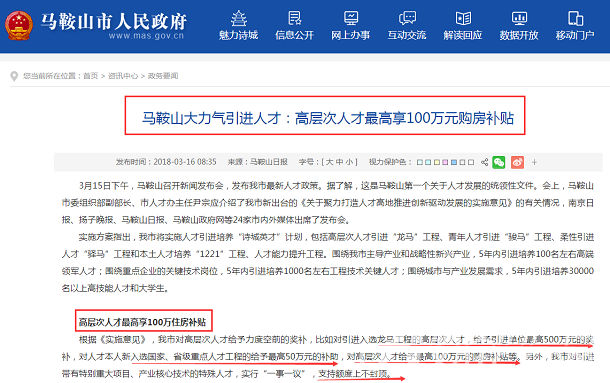Click the publish time 2018-03-16 08:35
Image resolution: width=610 pixels, height=383 pixels.
[185, 162]
